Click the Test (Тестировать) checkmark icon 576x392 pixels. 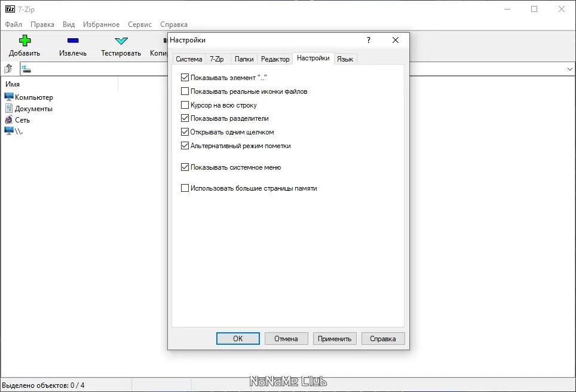[x=121, y=41]
